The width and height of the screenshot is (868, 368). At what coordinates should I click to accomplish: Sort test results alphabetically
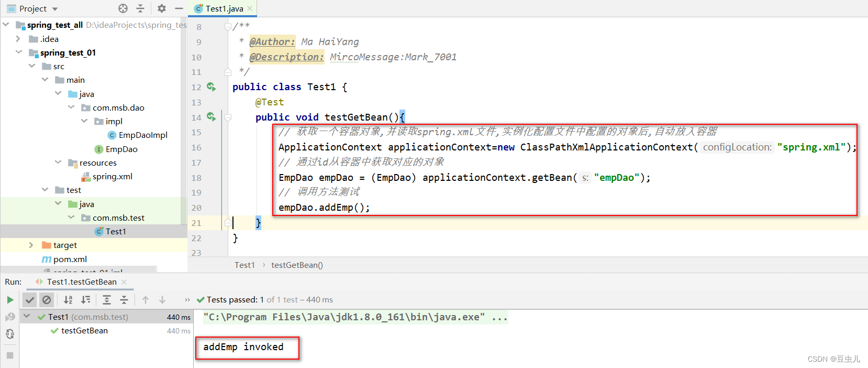(68, 300)
